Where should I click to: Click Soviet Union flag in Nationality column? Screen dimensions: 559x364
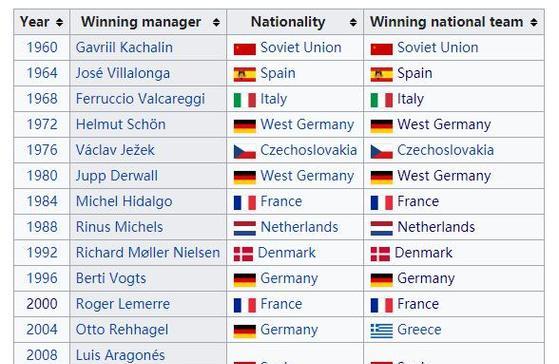click(x=245, y=49)
